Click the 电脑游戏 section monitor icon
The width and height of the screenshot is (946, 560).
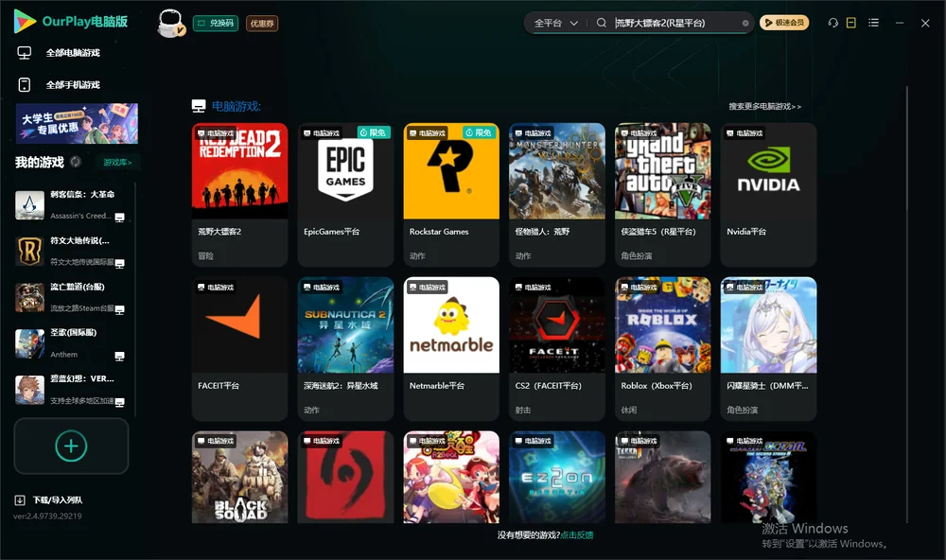[x=199, y=106]
